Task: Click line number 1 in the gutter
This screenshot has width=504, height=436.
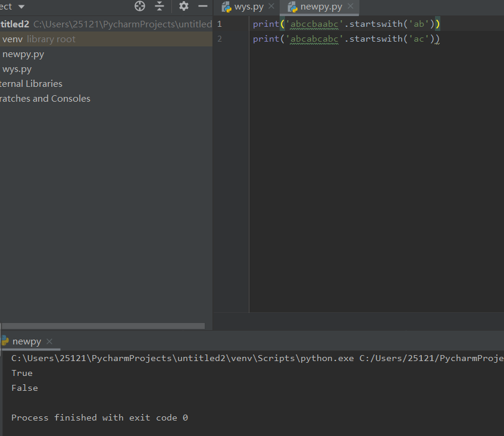Action: pos(220,24)
